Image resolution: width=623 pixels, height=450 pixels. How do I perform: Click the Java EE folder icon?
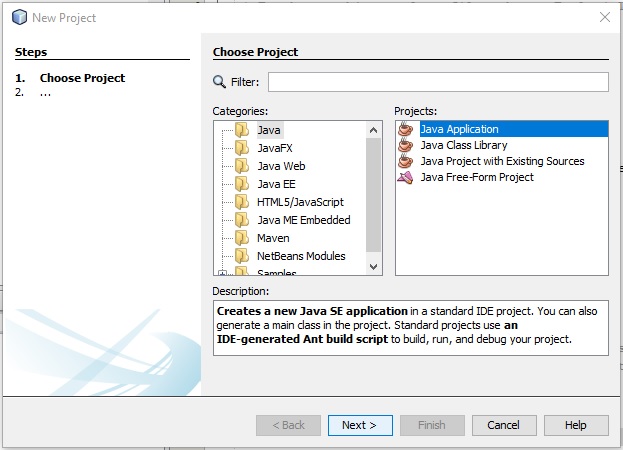[x=242, y=184]
